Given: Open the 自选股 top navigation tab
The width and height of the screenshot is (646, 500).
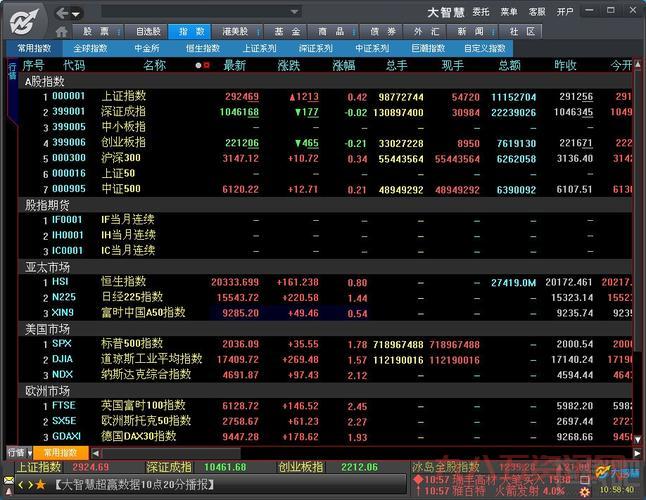Looking at the screenshot, I should tap(149, 31).
